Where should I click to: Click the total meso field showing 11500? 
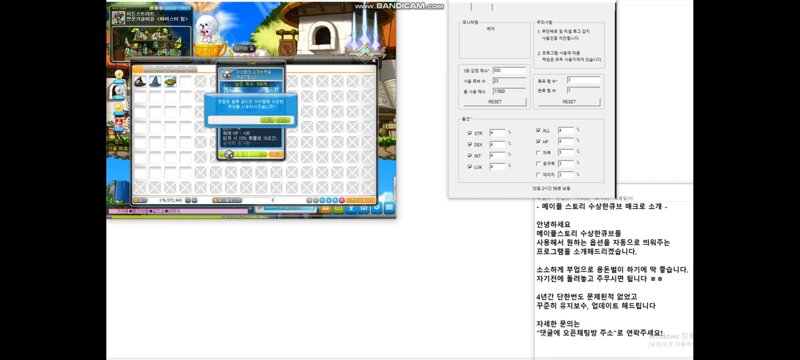[509, 91]
